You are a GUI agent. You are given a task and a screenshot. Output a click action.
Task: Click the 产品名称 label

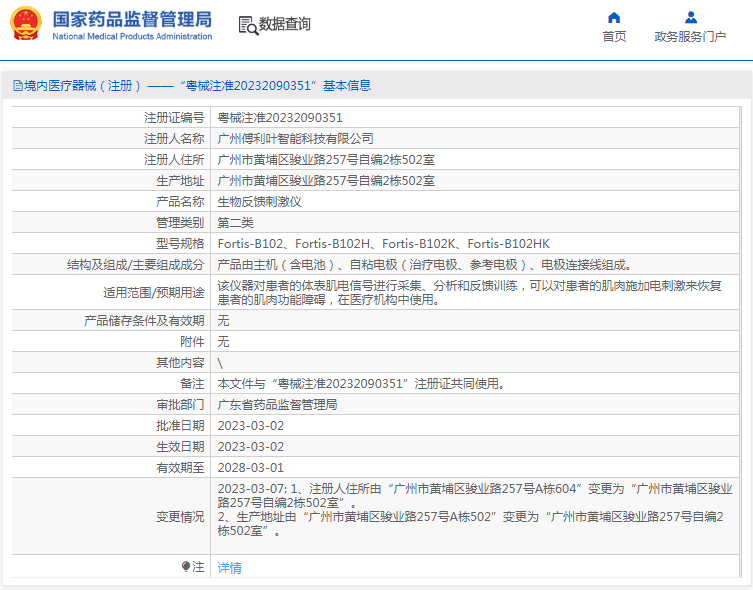click(x=180, y=202)
